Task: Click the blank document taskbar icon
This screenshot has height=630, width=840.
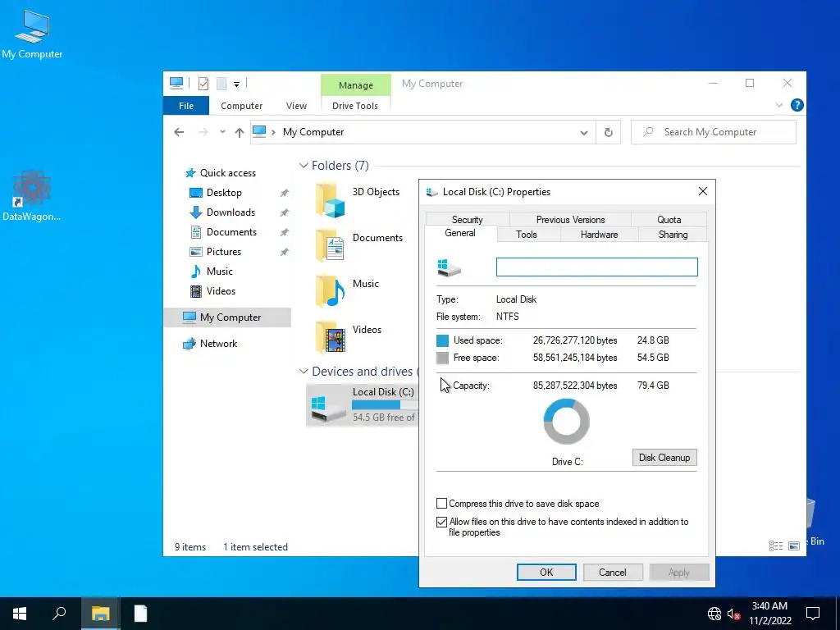Action: pos(140,614)
